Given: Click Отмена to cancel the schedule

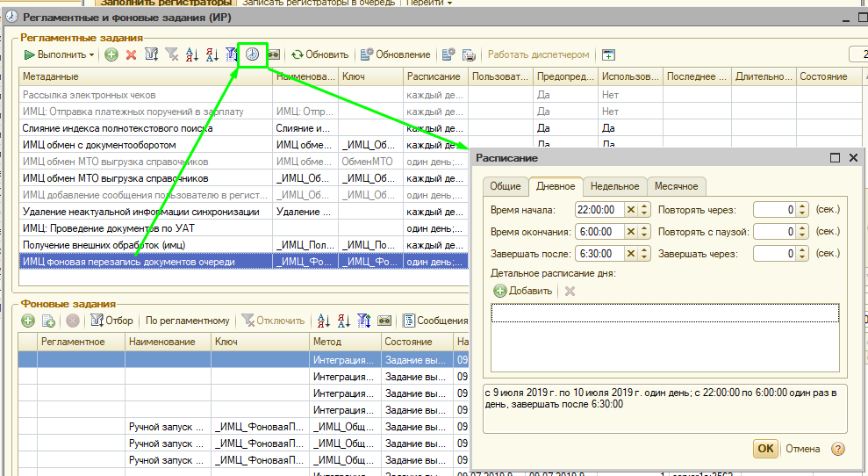Looking at the screenshot, I should [802, 449].
